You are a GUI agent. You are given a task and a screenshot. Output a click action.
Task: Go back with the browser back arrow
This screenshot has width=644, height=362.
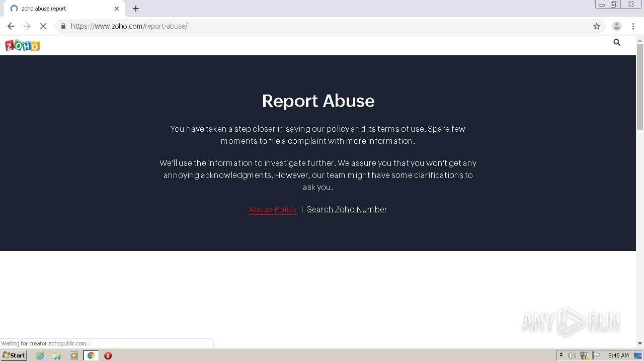click(11, 26)
